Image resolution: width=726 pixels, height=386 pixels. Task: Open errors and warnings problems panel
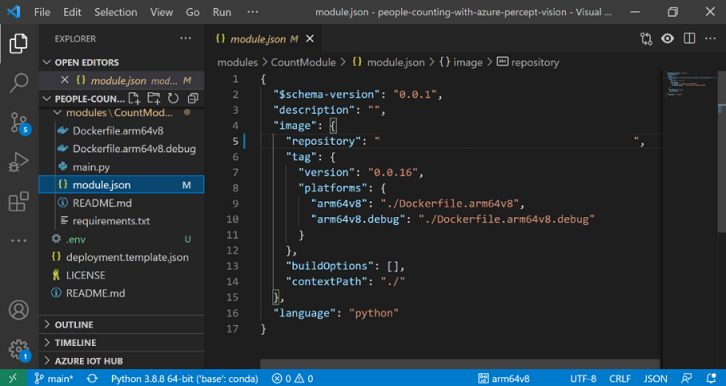pos(293,379)
